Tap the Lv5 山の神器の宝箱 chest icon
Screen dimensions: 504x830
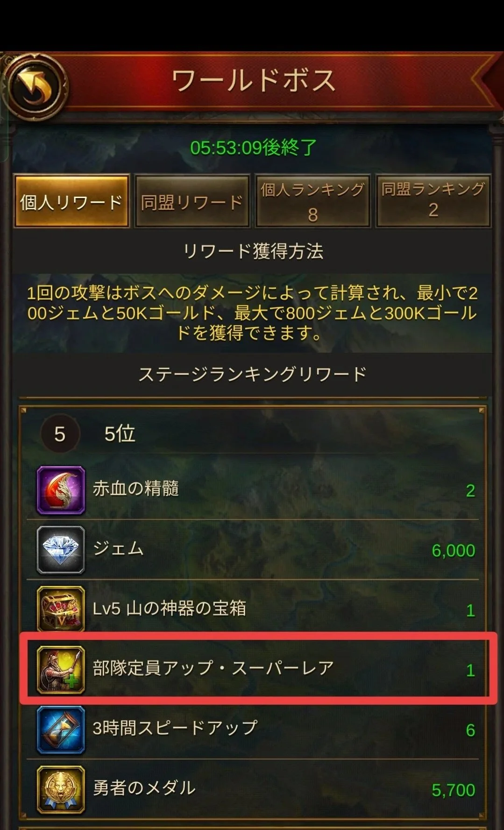[x=61, y=610]
